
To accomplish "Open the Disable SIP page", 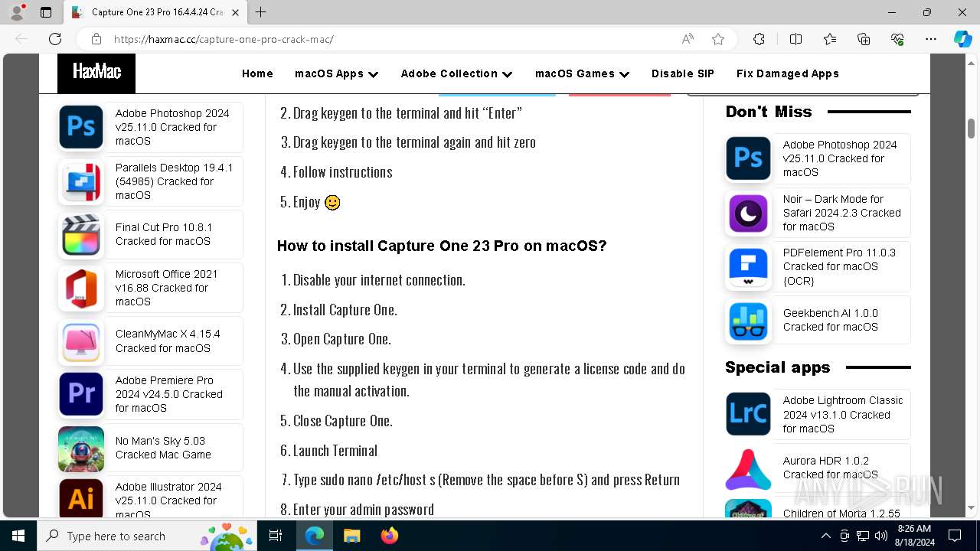I will 683,73.
